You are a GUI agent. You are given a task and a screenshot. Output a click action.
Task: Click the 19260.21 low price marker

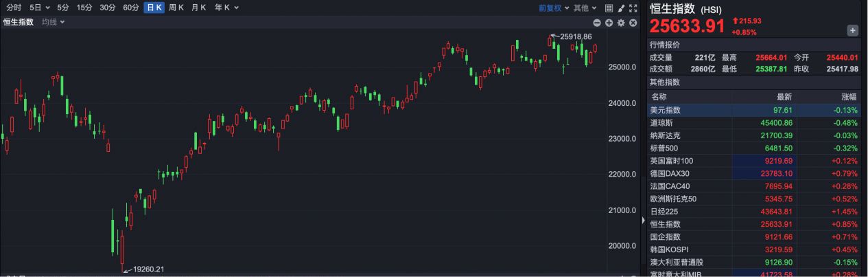[148, 269]
